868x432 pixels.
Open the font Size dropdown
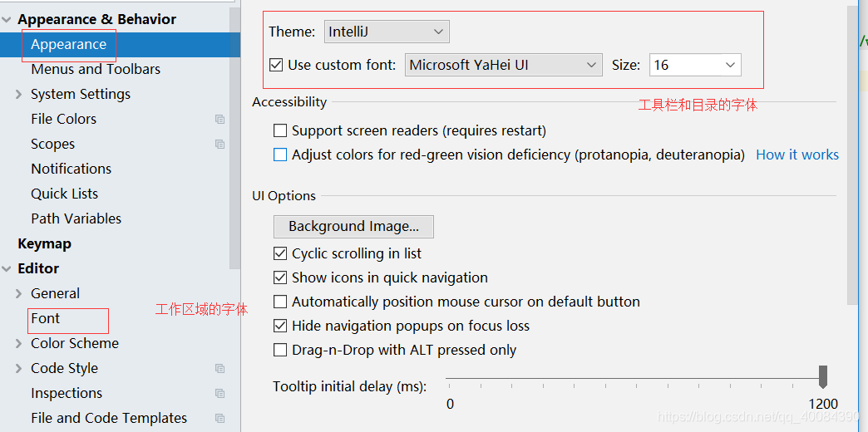695,66
